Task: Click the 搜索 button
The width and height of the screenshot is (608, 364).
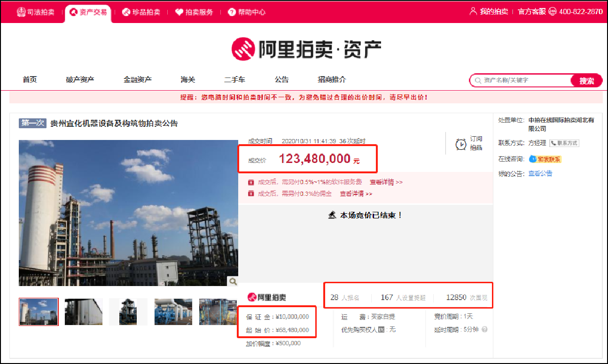Action: click(x=586, y=81)
